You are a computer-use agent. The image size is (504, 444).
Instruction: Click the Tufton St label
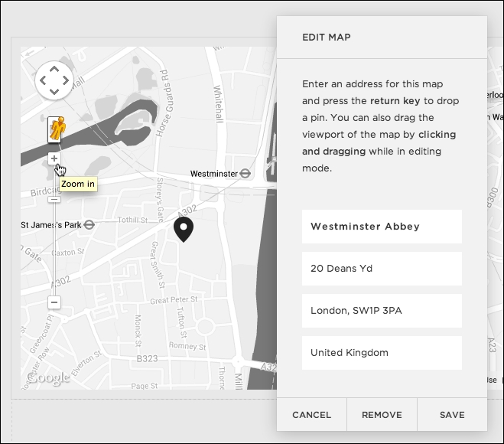click(181, 322)
